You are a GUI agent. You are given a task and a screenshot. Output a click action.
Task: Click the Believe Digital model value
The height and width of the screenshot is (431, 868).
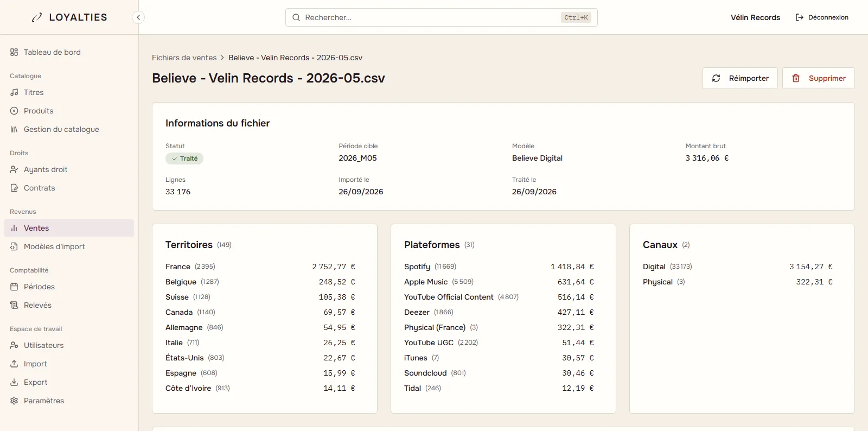click(537, 158)
